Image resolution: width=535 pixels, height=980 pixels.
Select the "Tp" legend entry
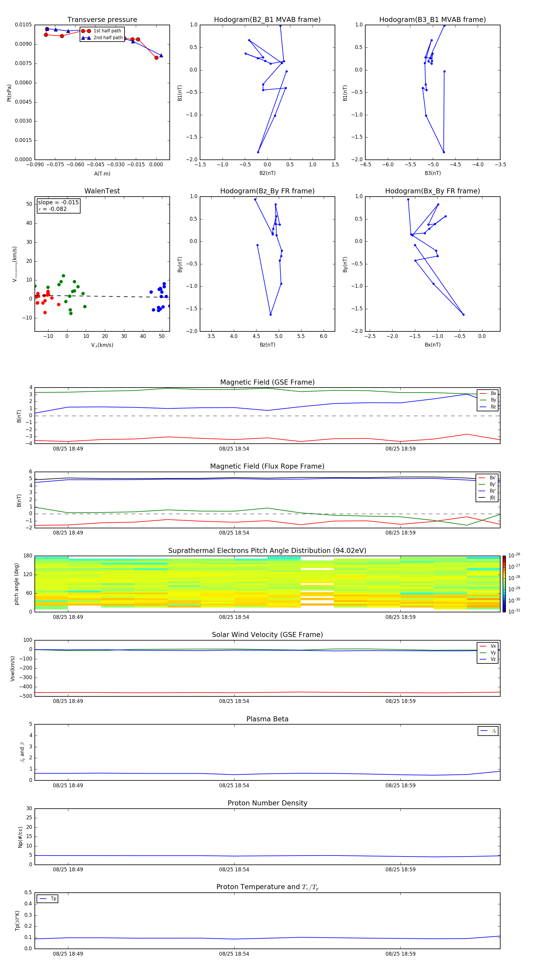48,899
